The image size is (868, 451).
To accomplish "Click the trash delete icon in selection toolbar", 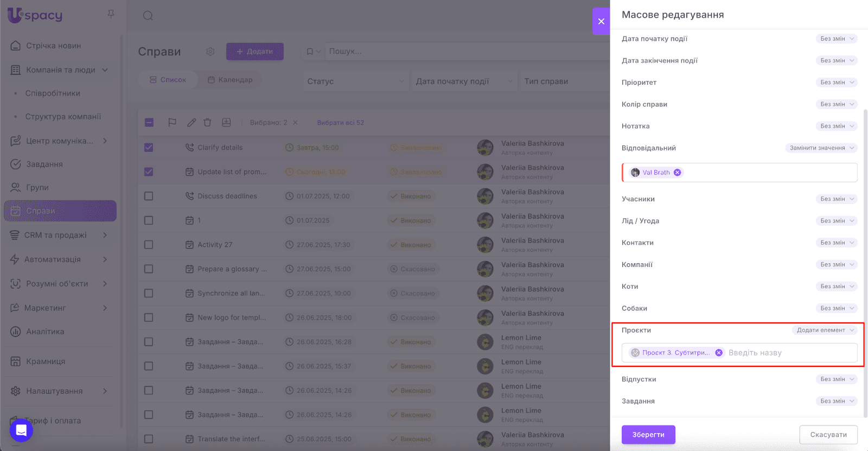I will tap(207, 123).
